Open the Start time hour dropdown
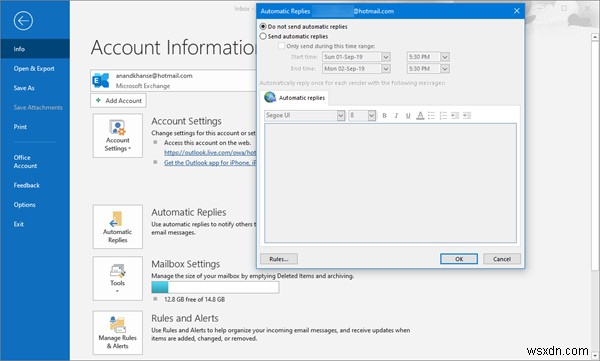 tap(445, 57)
